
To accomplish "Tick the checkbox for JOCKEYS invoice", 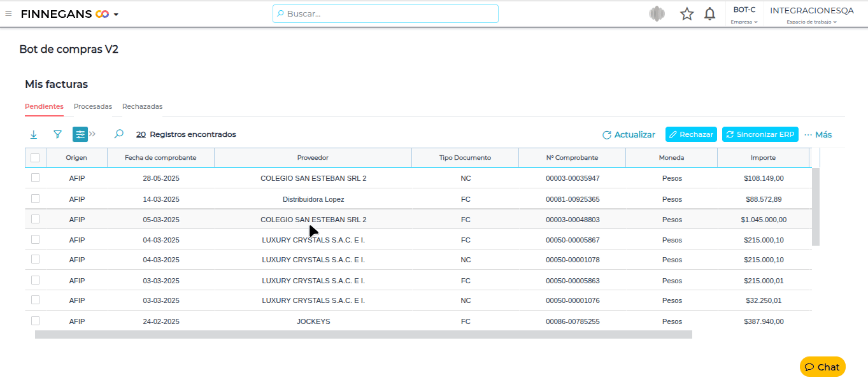I will (x=35, y=321).
